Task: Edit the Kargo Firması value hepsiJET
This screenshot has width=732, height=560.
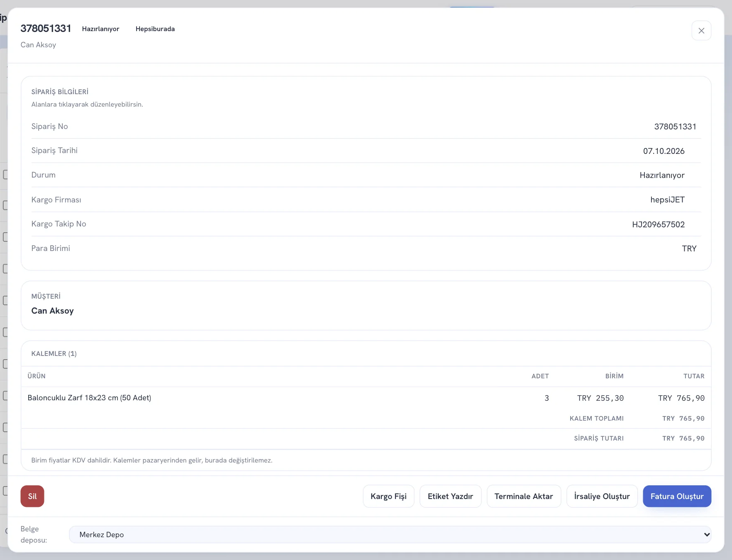Action: click(x=667, y=200)
